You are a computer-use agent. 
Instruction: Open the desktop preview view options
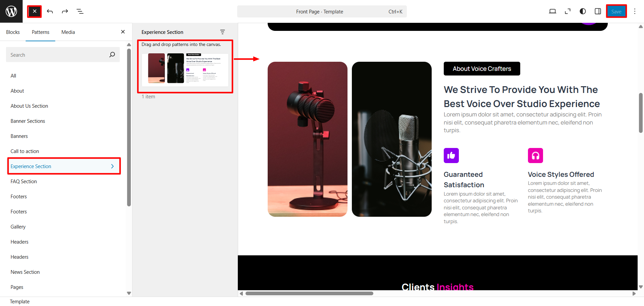pos(552,11)
